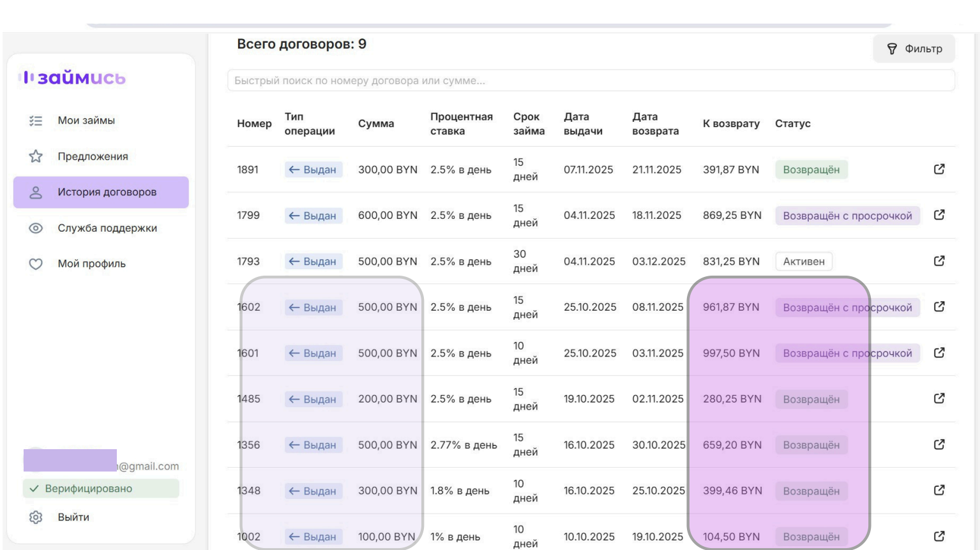Open Мой профиль page
Screen dimensions: 980x550
(91, 264)
